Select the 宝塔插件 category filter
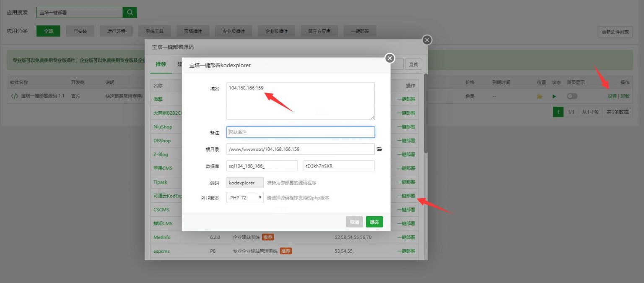The image size is (644, 283). [x=193, y=31]
